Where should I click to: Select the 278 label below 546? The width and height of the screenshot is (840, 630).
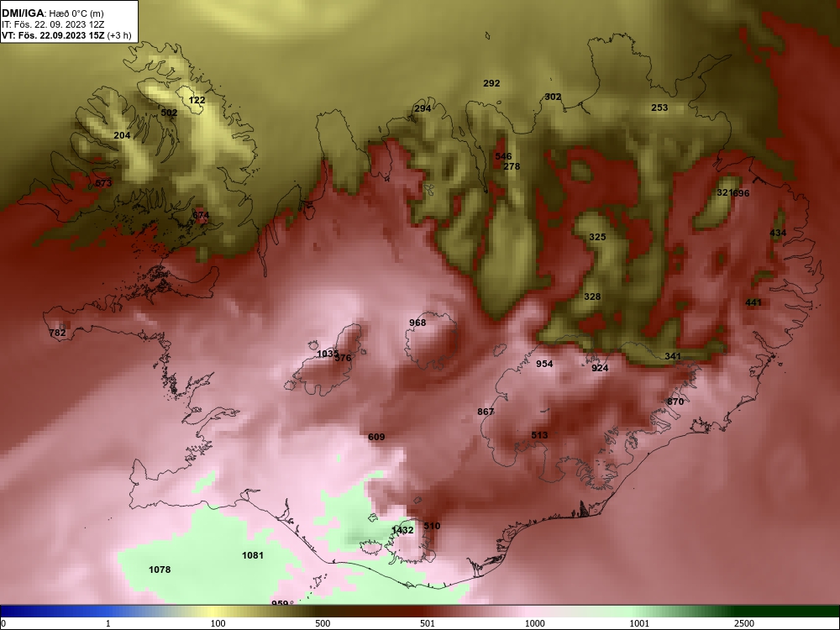click(x=512, y=166)
